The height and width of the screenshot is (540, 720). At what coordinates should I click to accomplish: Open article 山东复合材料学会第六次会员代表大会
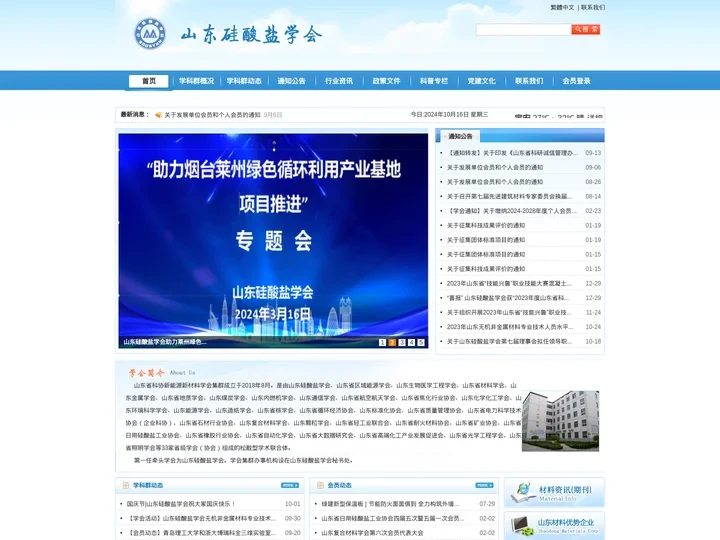pyautogui.click(x=372, y=533)
